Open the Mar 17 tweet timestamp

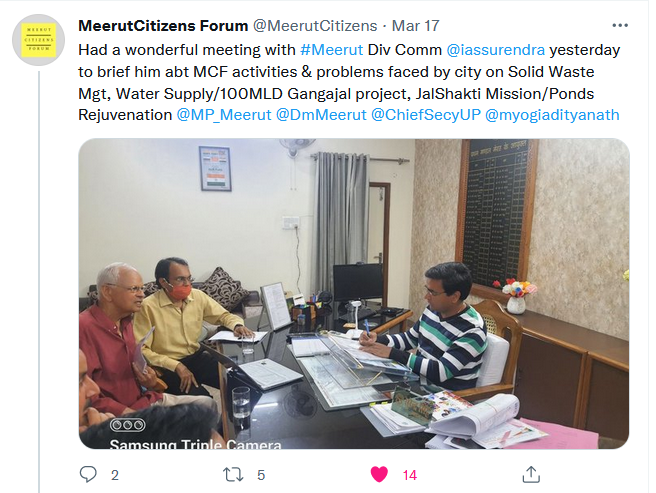415,26
